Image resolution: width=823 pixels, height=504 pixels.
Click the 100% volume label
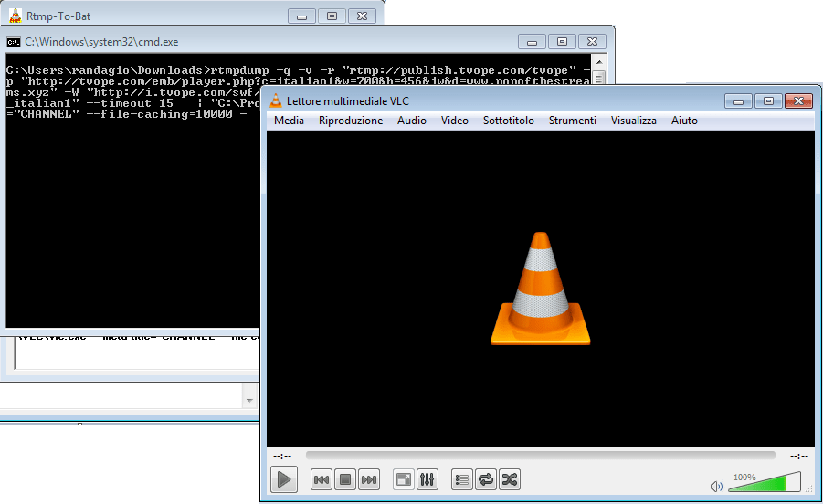click(x=744, y=478)
